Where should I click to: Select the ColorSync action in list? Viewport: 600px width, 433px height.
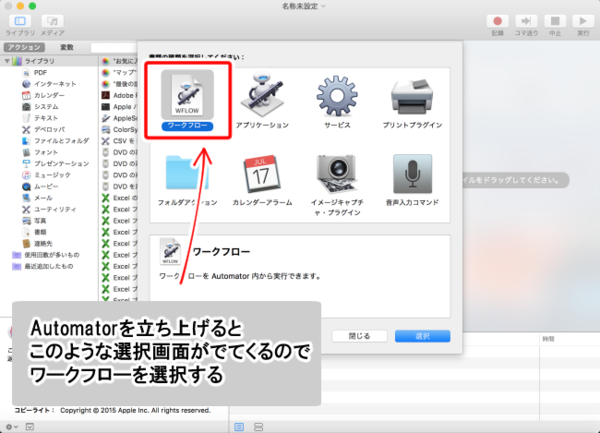point(119,129)
